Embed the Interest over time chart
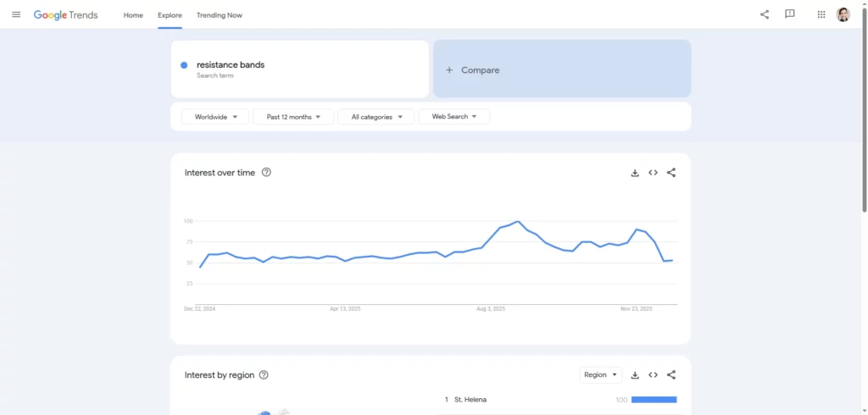 coord(654,173)
